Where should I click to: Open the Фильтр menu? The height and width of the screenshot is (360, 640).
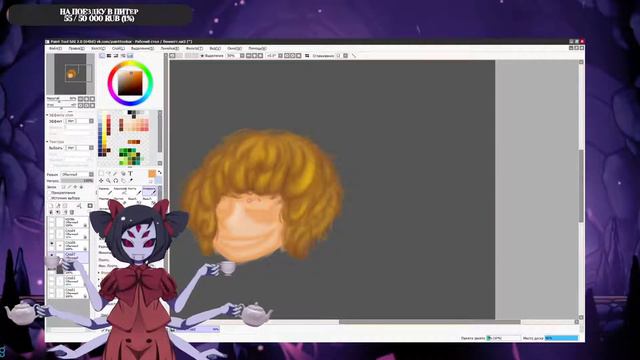click(x=194, y=48)
